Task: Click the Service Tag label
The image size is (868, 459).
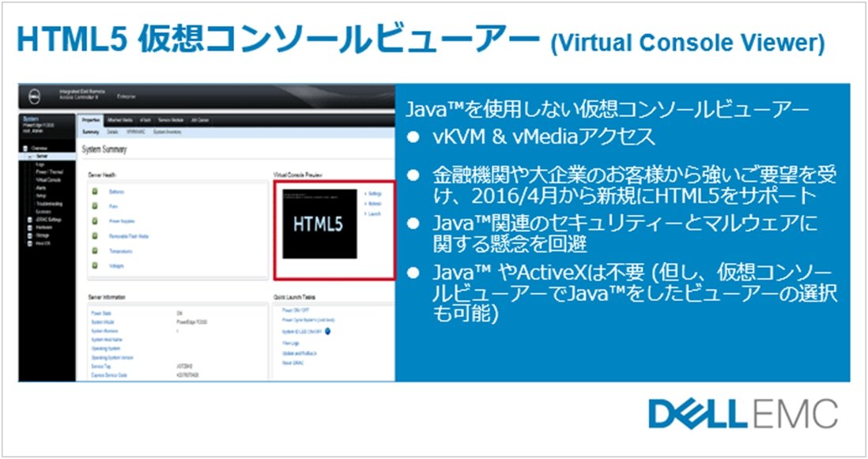Action: pos(100,367)
